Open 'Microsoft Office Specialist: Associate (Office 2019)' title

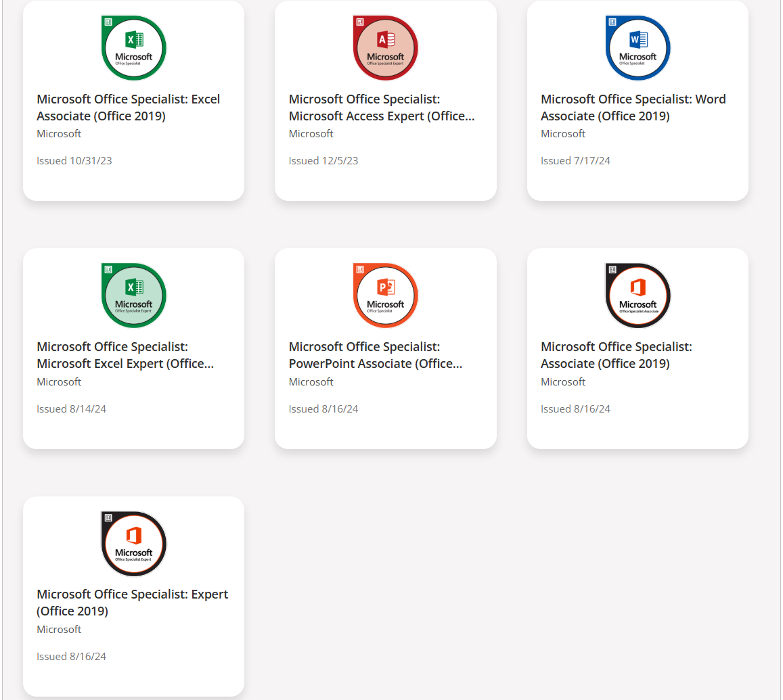616,355
